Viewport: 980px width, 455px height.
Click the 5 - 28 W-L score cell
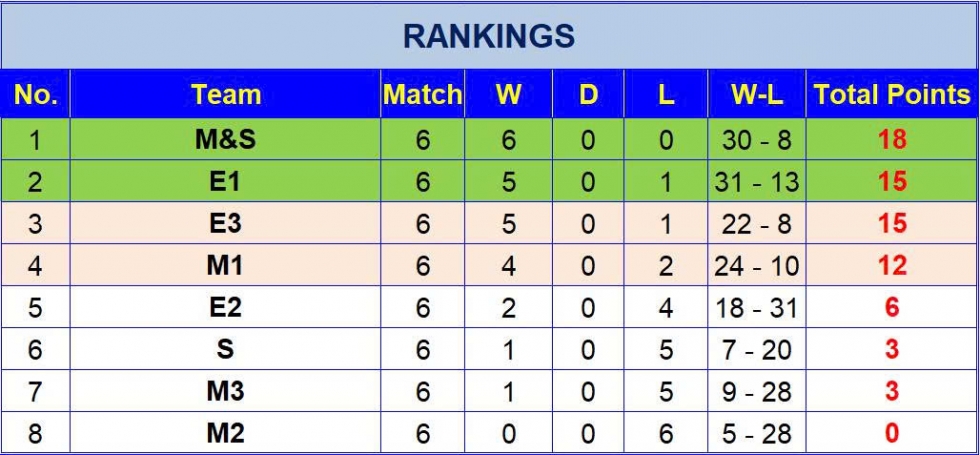coord(757,434)
